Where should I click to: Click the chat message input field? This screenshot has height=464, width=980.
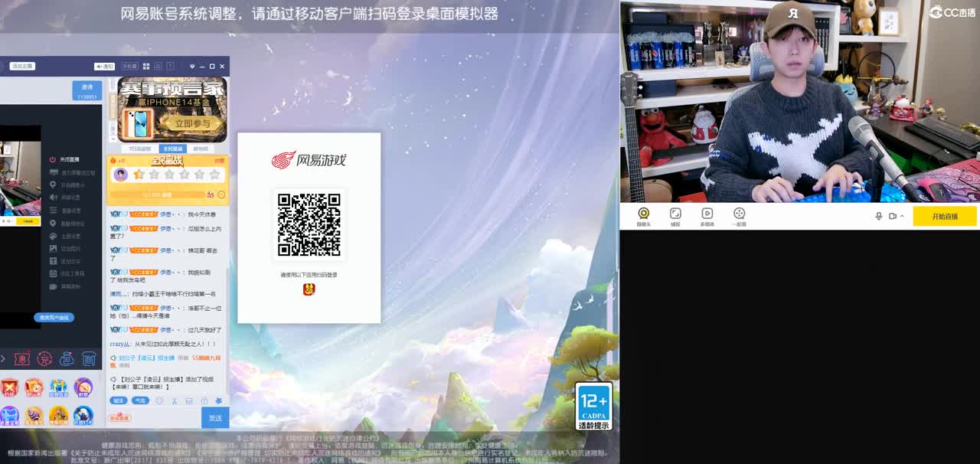[x=153, y=418]
